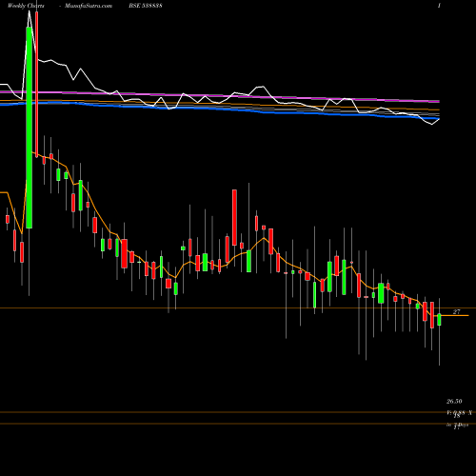Click the tall green candlestick at the chart's left

pos(30,128)
